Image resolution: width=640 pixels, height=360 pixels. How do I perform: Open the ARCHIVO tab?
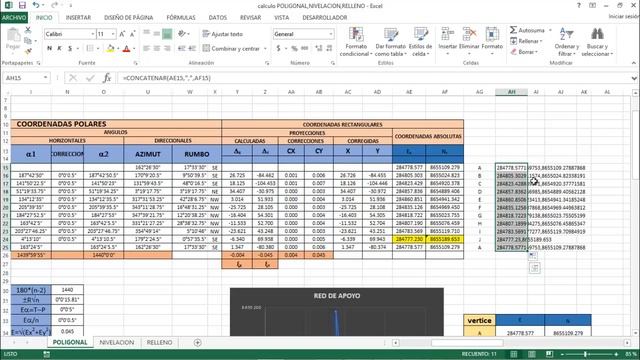click(14, 18)
